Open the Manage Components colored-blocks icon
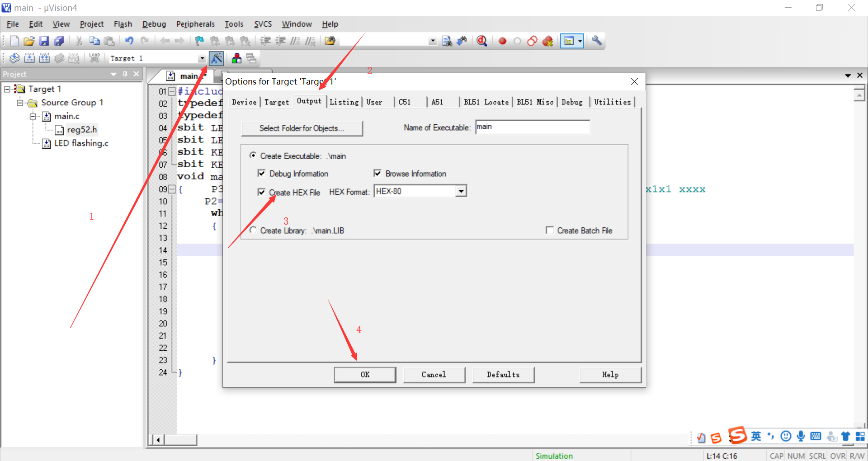The height and width of the screenshot is (461, 868). [x=236, y=58]
